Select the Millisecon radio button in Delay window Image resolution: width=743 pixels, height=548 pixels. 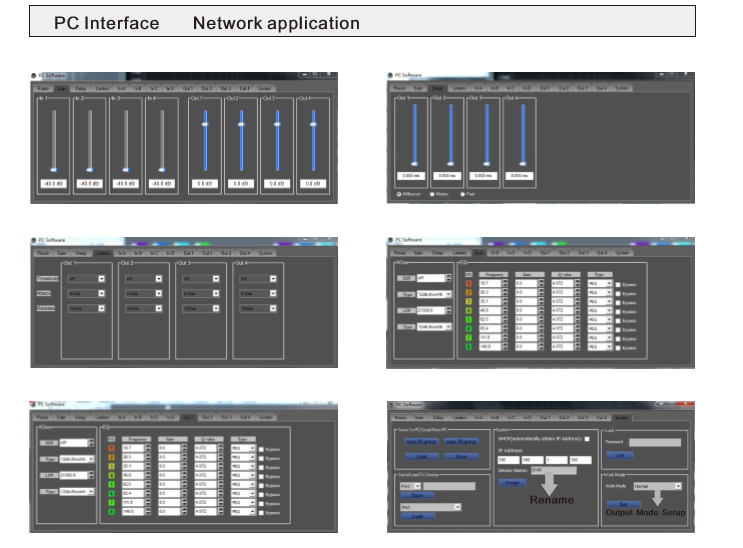pyautogui.click(x=400, y=194)
